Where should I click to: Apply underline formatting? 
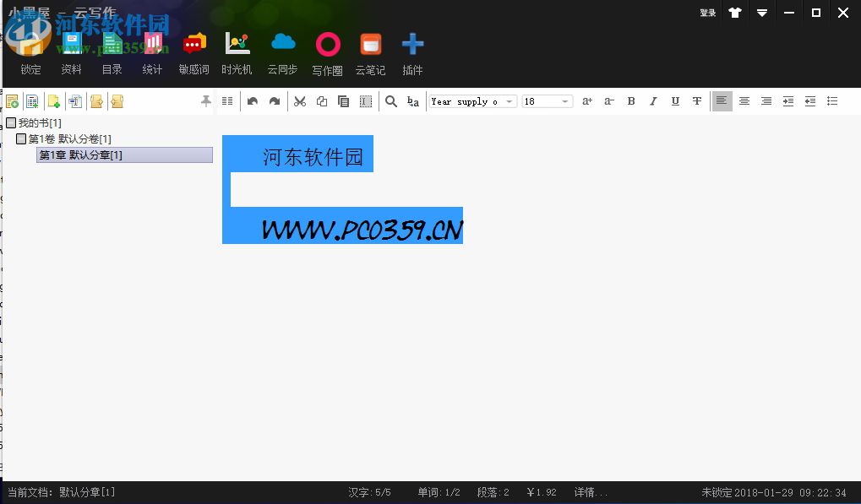coord(675,100)
